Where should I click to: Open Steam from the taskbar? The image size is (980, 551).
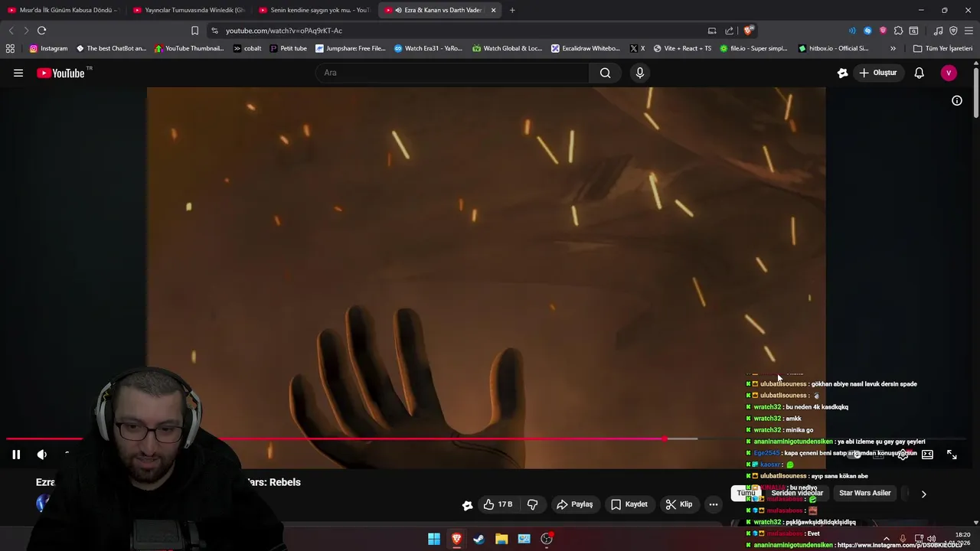479,539
